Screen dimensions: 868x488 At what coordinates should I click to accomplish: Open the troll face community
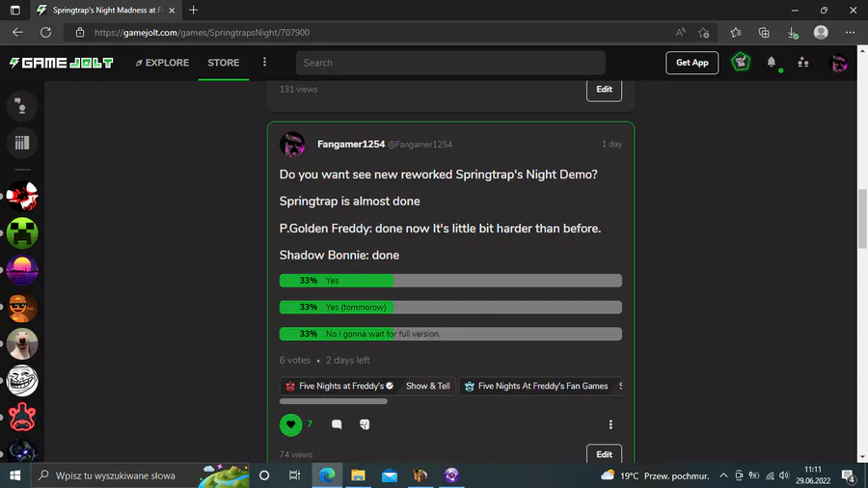(22, 381)
